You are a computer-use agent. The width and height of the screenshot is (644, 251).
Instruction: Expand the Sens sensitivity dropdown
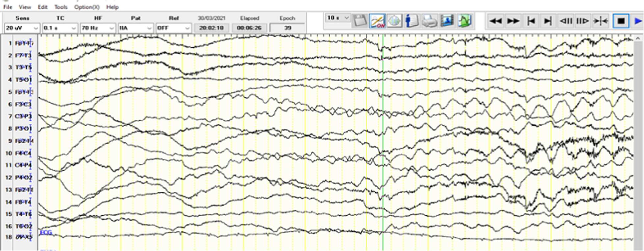[22, 28]
